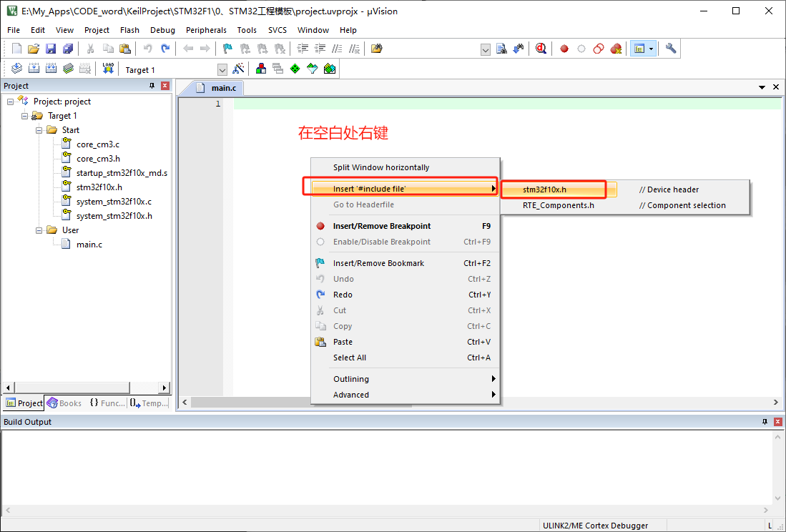Open the Target 1 selection dropdown
The height and width of the screenshot is (532, 786).
(222, 69)
